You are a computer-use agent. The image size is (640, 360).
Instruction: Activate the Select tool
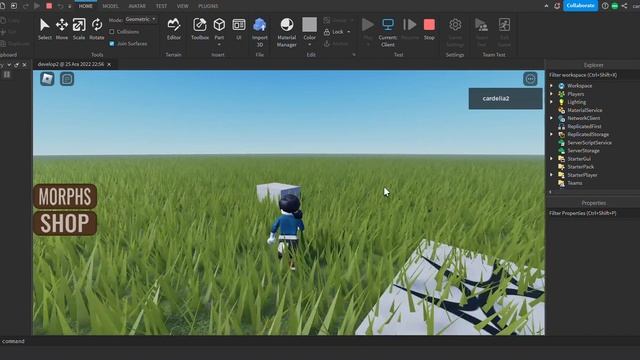pos(44,29)
